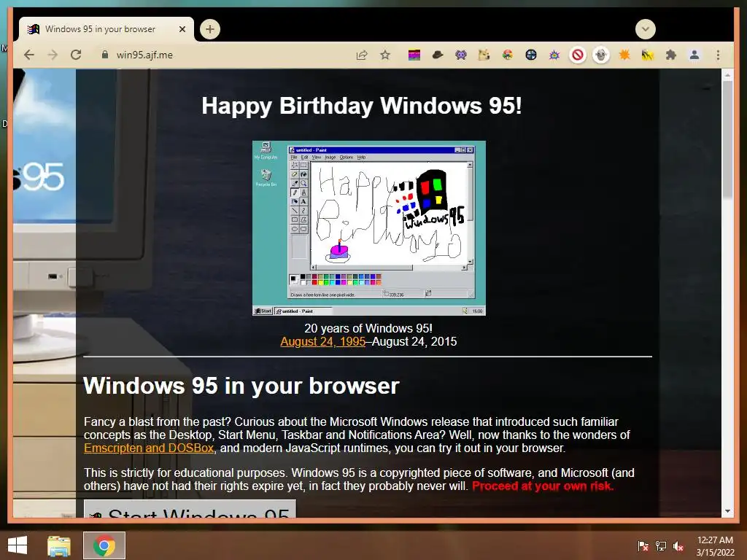
Task: Open the orange starburst extension icon
Action: (x=624, y=55)
